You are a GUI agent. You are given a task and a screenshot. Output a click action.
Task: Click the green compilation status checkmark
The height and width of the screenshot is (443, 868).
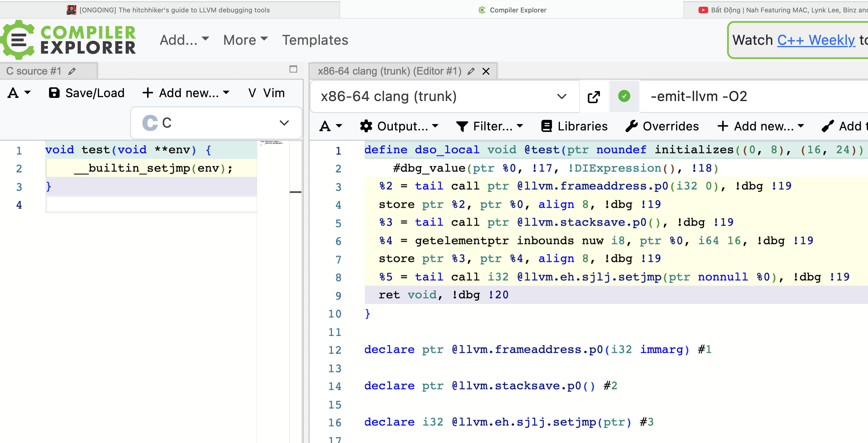click(x=624, y=96)
